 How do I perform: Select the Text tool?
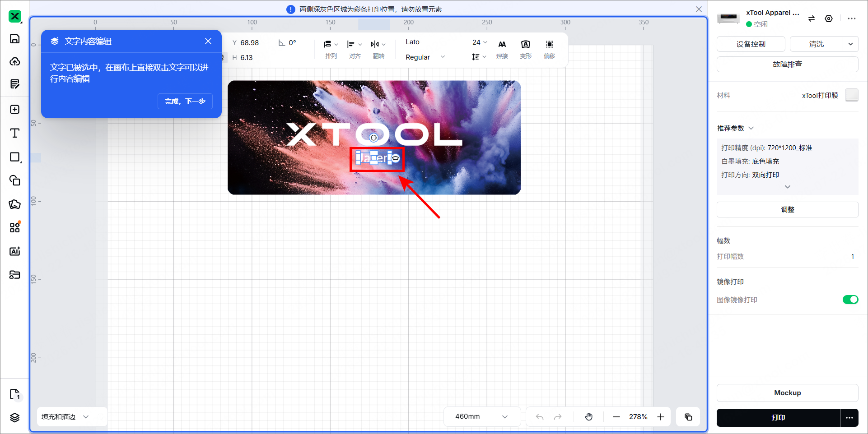click(15, 133)
